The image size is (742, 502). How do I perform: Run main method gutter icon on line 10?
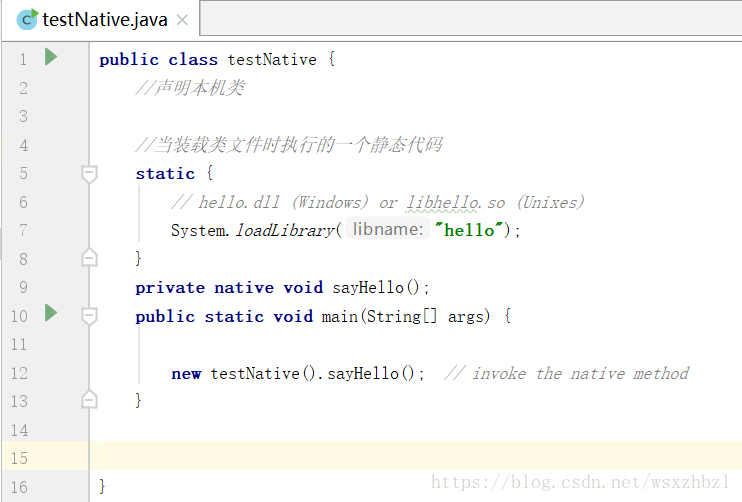click(x=51, y=313)
